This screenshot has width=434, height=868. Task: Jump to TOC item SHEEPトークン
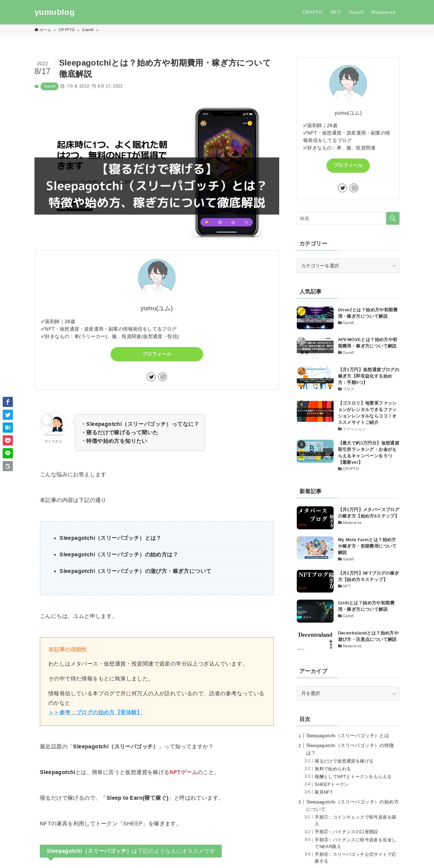[x=332, y=784]
